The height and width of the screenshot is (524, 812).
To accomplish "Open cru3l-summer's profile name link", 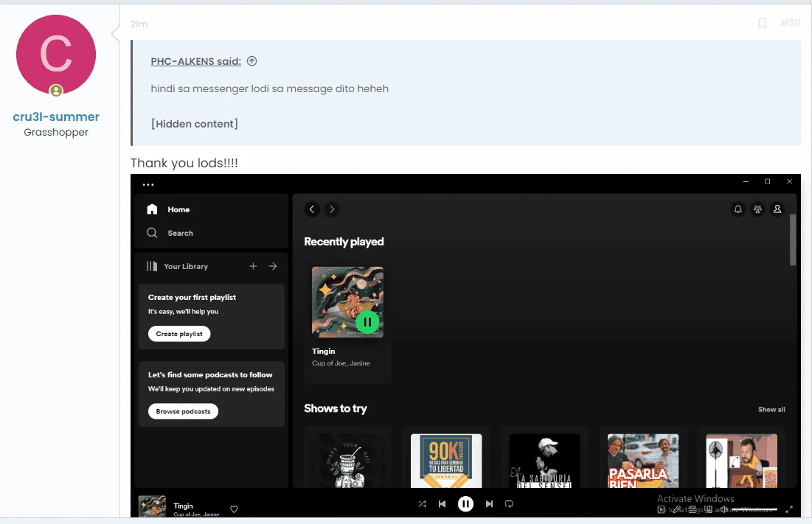I will tap(56, 117).
